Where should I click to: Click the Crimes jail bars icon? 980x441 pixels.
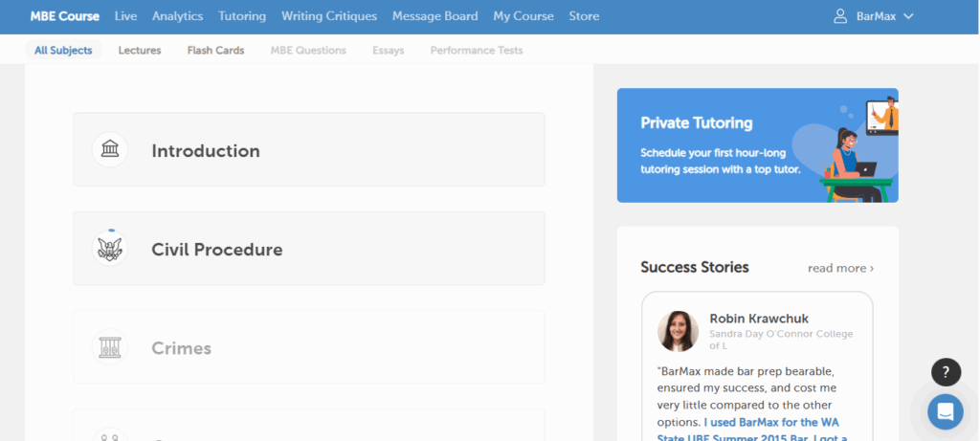click(x=110, y=347)
